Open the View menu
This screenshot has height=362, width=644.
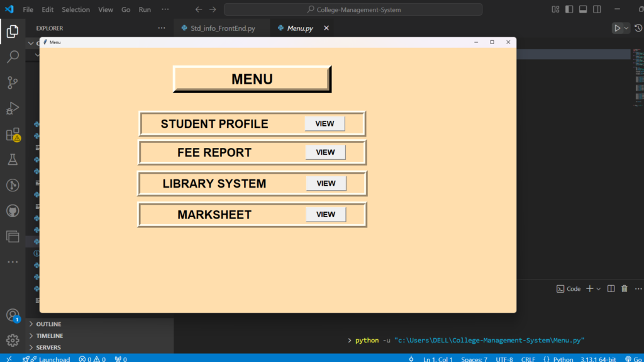pos(106,9)
